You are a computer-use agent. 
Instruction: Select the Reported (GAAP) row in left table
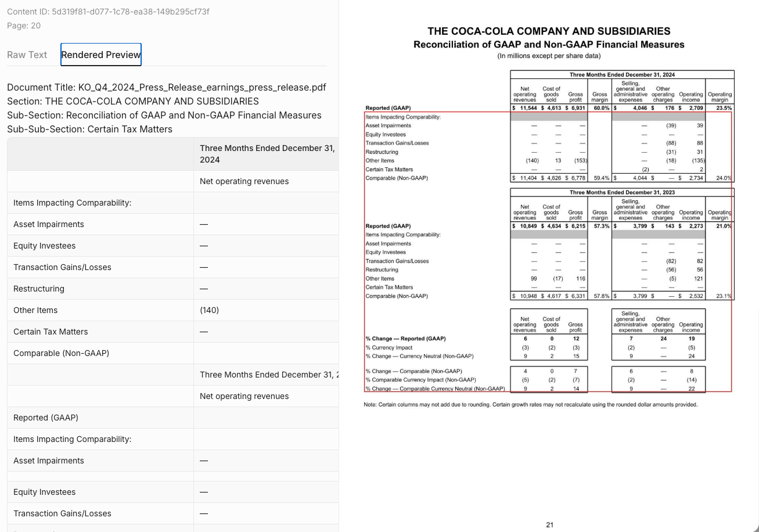tap(173, 418)
